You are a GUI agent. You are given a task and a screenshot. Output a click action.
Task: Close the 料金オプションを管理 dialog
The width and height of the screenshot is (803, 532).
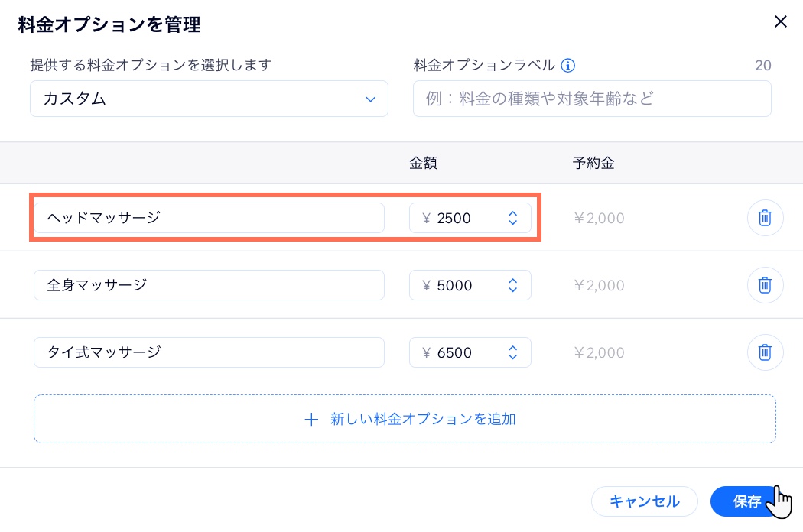click(780, 21)
